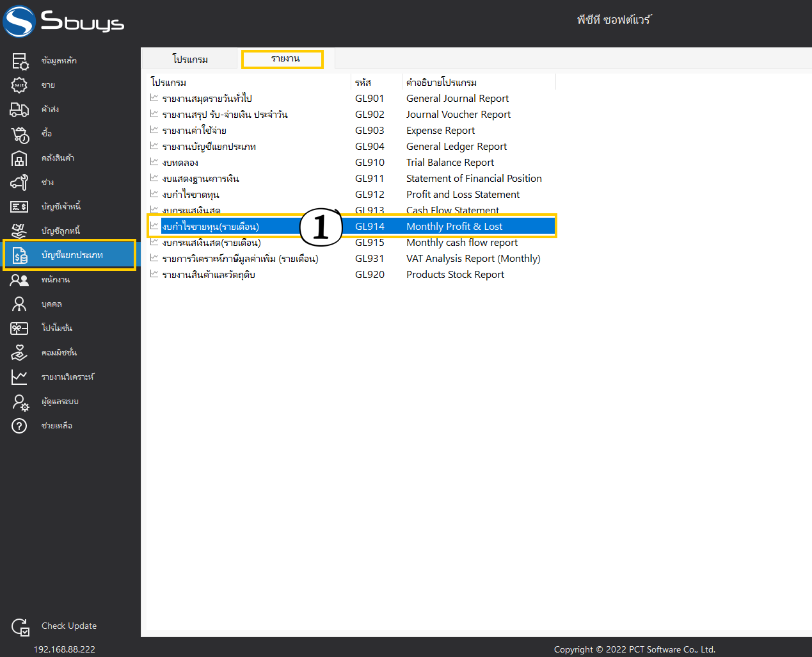Open the ข้อมูลหลัก master data icon
This screenshot has width=812, height=657.
click(20, 61)
